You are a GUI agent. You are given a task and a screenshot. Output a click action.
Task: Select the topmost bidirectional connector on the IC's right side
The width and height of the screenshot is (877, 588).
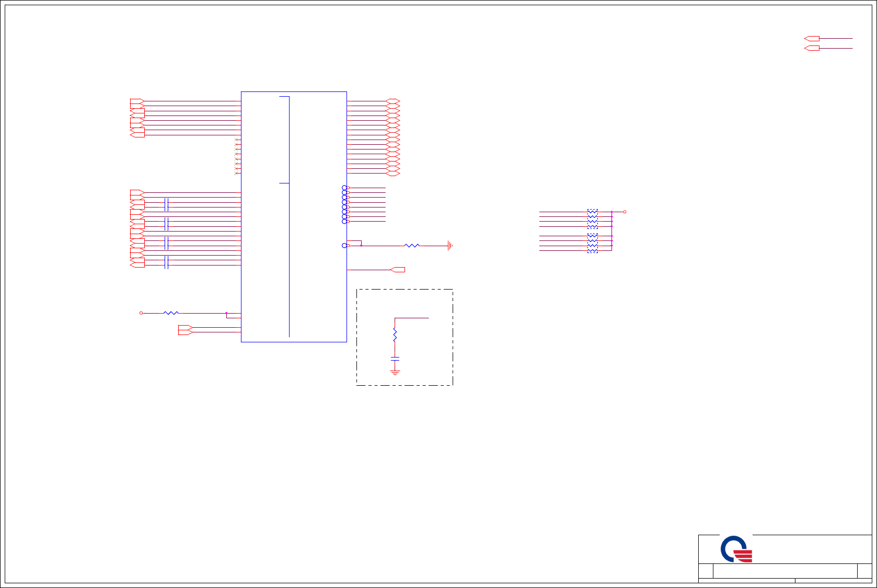(393, 101)
